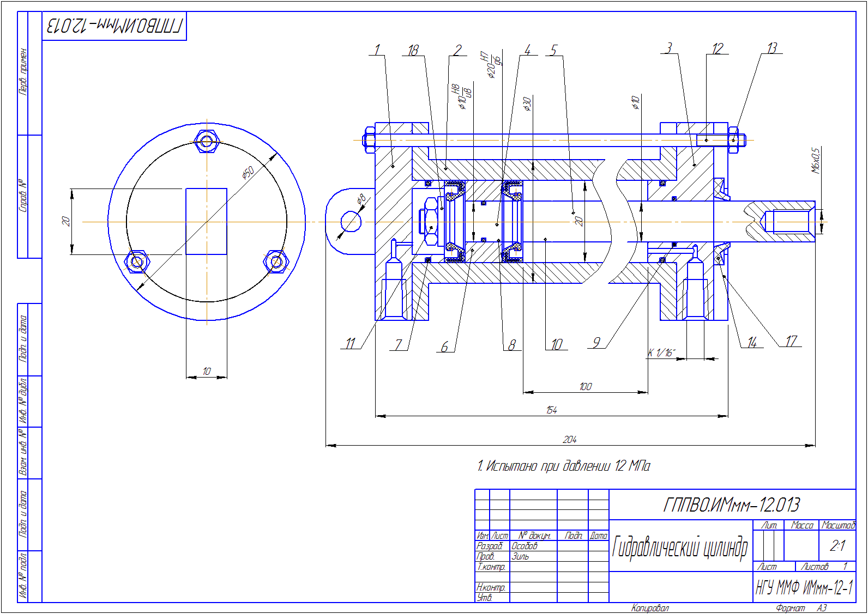Click developer name "Особов"

525,546
